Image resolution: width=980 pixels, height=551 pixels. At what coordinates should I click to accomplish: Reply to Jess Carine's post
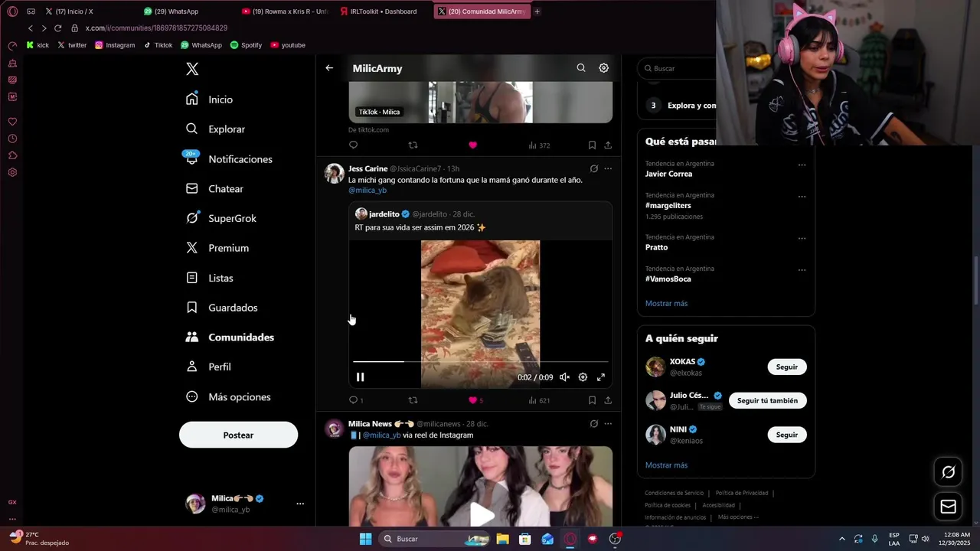[353, 400]
